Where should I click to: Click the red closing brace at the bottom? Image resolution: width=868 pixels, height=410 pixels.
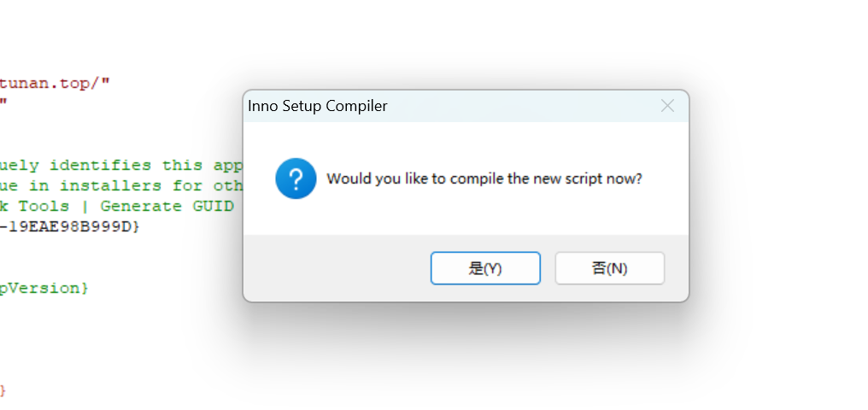(x=3, y=390)
